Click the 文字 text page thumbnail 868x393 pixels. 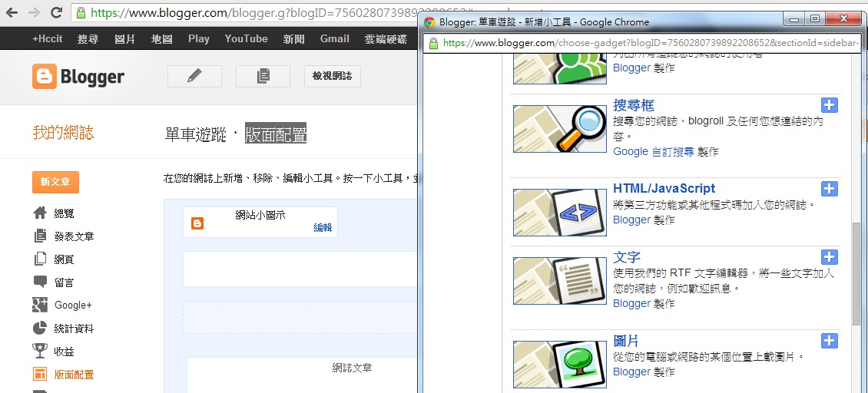[560, 281]
